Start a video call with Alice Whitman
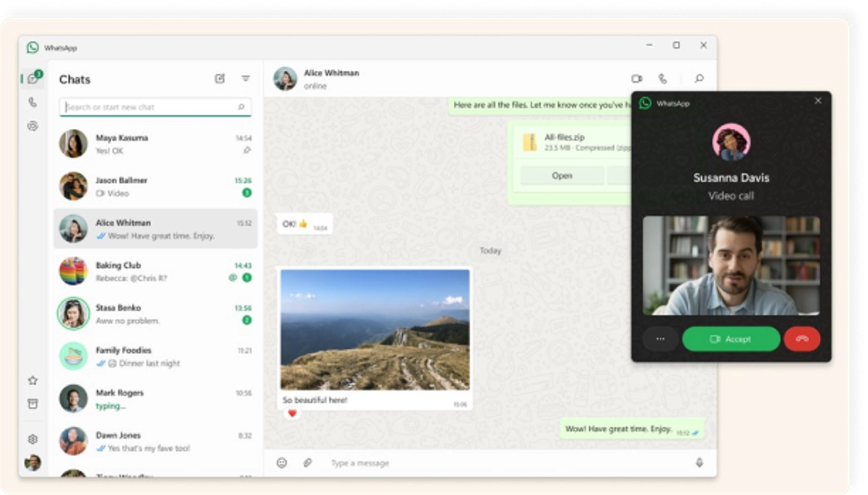Image resolution: width=868 pixels, height=495 pixels. tap(635, 79)
